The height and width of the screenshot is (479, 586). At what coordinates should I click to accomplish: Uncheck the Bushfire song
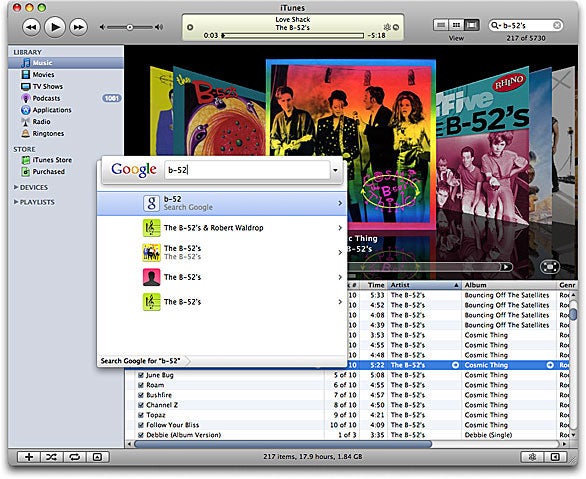(141, 395)
